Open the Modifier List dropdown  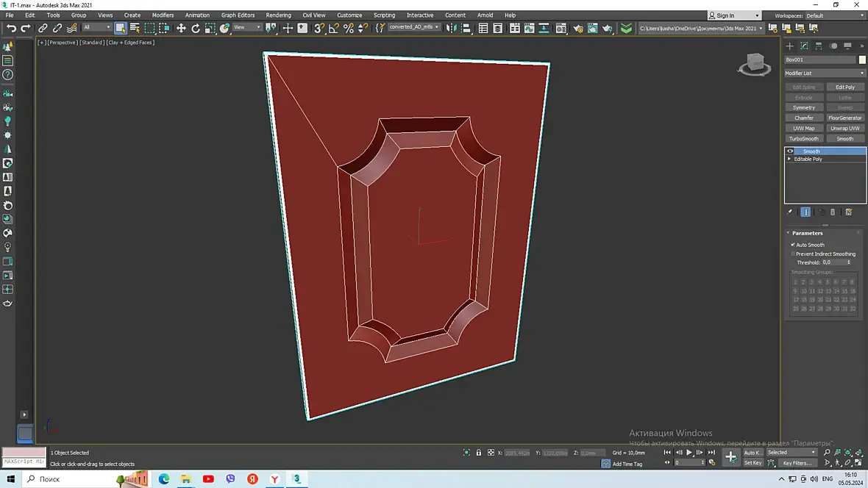(825, 73)
